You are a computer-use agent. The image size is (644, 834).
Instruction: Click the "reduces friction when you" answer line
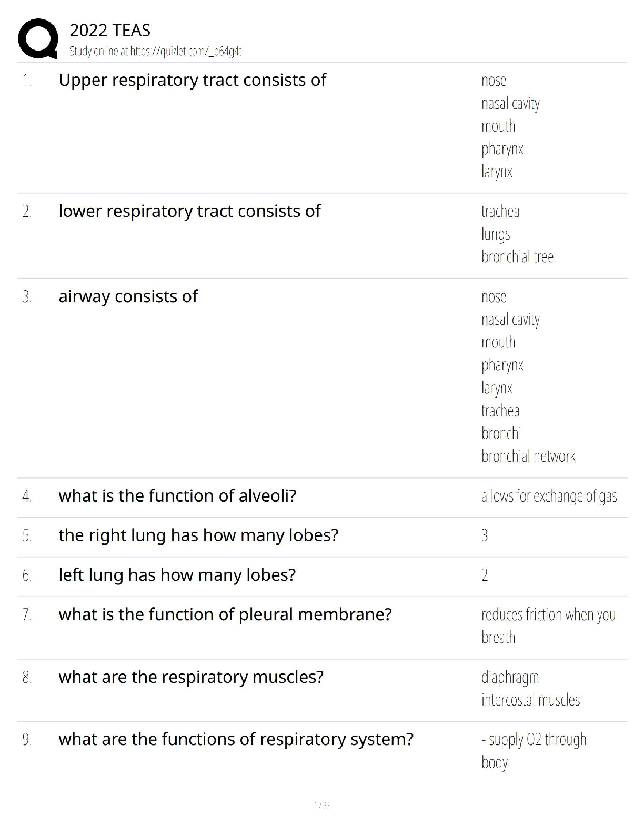click(x=548, y=615)
